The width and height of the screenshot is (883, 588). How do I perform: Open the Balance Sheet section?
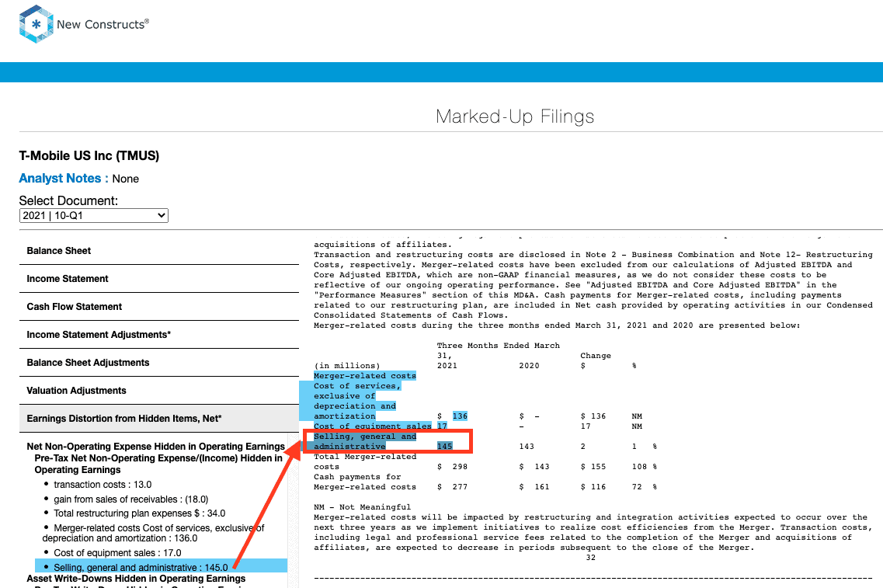click(158, 251)
